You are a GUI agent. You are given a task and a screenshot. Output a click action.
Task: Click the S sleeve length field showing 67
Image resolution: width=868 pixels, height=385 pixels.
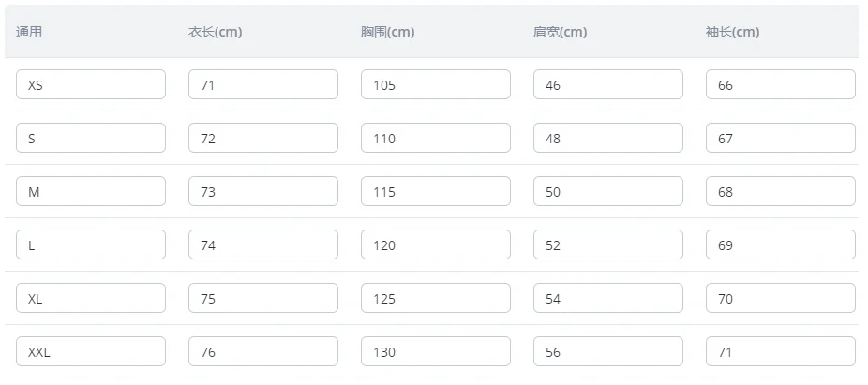click(781, 138)
